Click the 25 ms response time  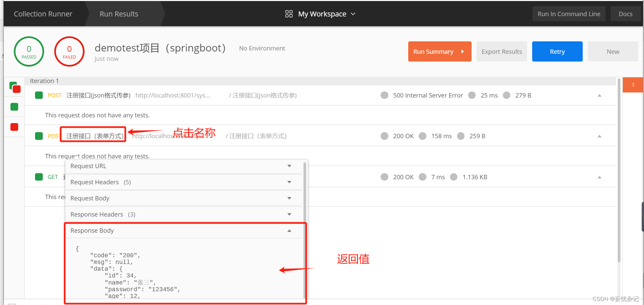pyautogui.click(x=489, y=95)
